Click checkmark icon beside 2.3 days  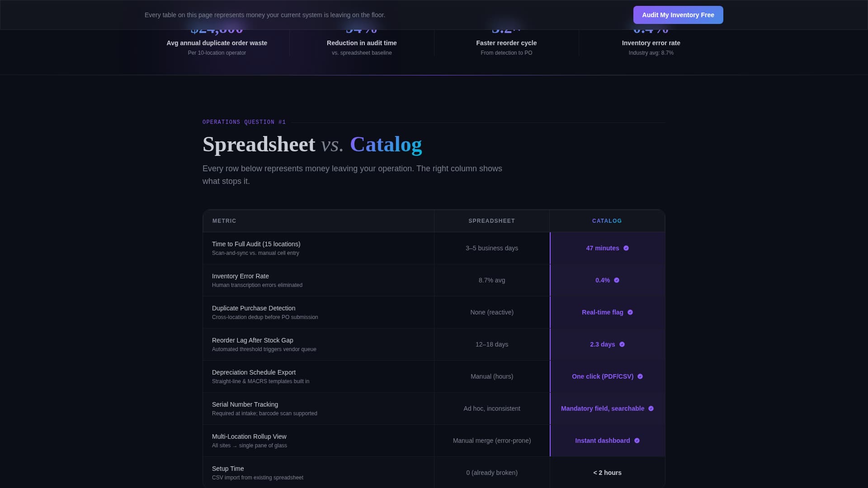pyautogui.click(x=622, y=344)
